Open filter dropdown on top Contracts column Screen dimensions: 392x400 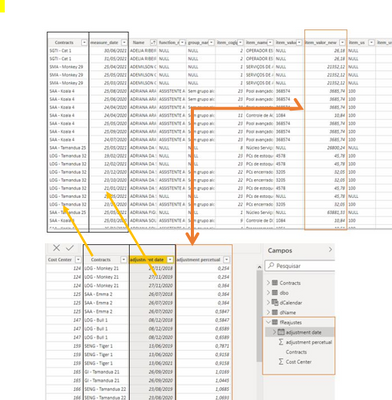click(84, 43)
